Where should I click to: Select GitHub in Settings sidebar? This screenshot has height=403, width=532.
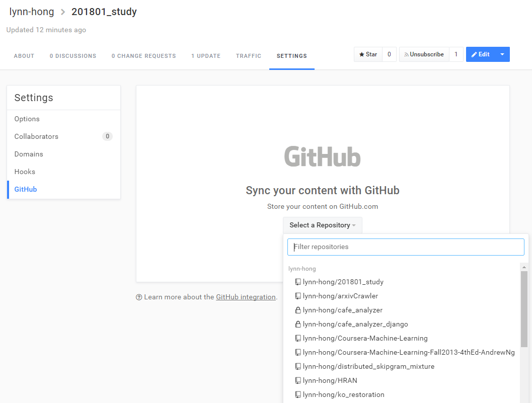(63, 189)
